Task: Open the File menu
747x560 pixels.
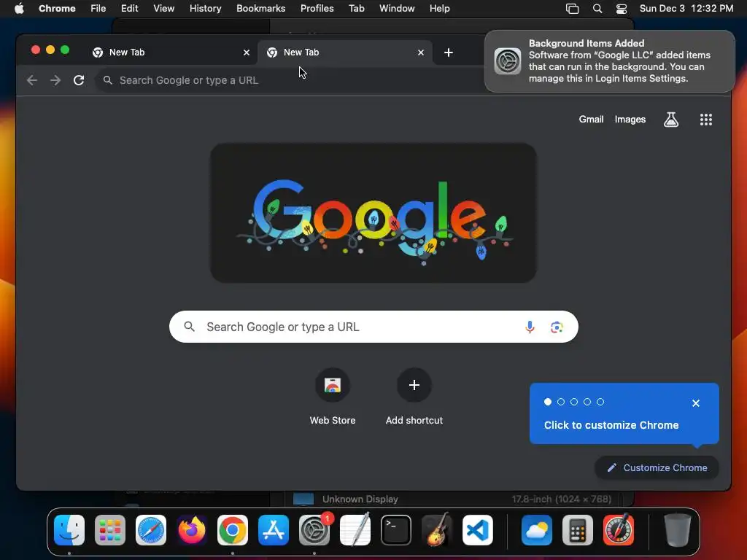Action: 98,9
